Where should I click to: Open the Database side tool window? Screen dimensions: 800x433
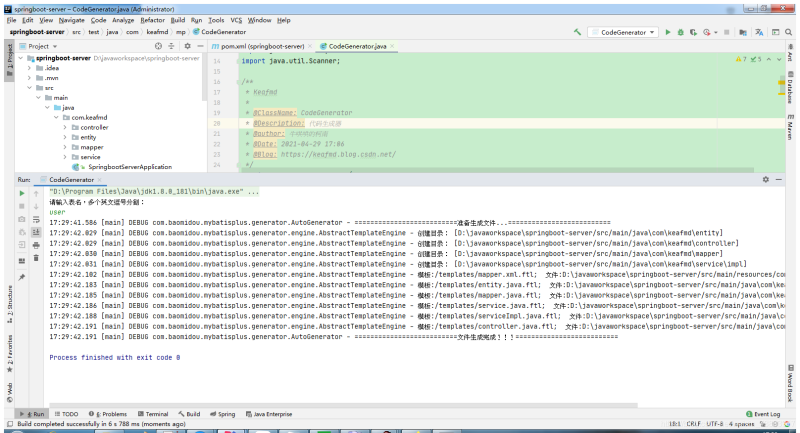(790, 88)
